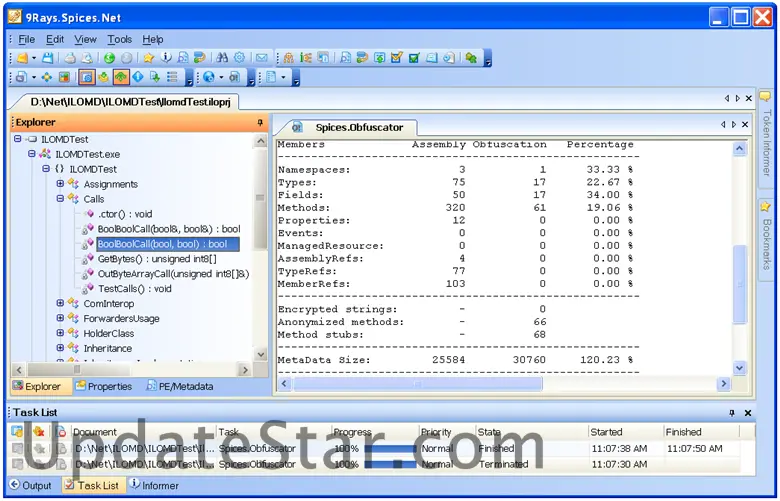The image size is (780, 501).
Task: Toggle the Explorer panel pin
Action: coord(260,122)
